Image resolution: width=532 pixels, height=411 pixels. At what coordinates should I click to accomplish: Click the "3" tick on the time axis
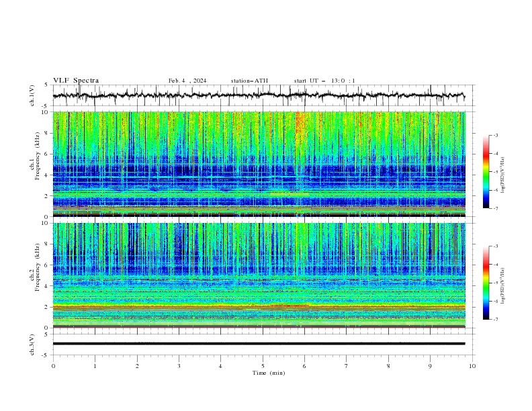179,366
